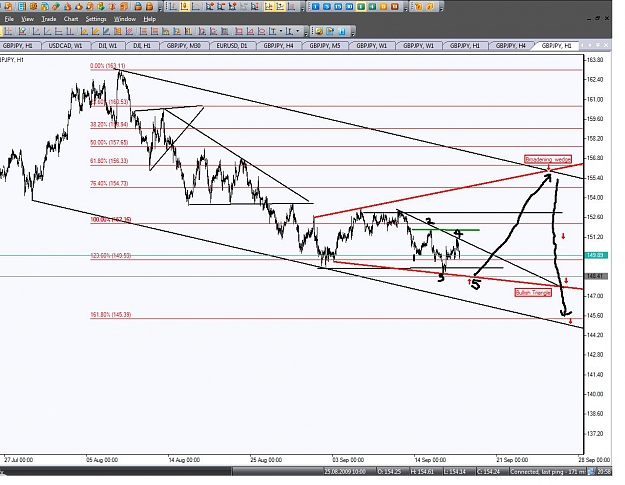Toggle candlestick chart type button
This screenshot has width=625, height=485.
point(184,6)
